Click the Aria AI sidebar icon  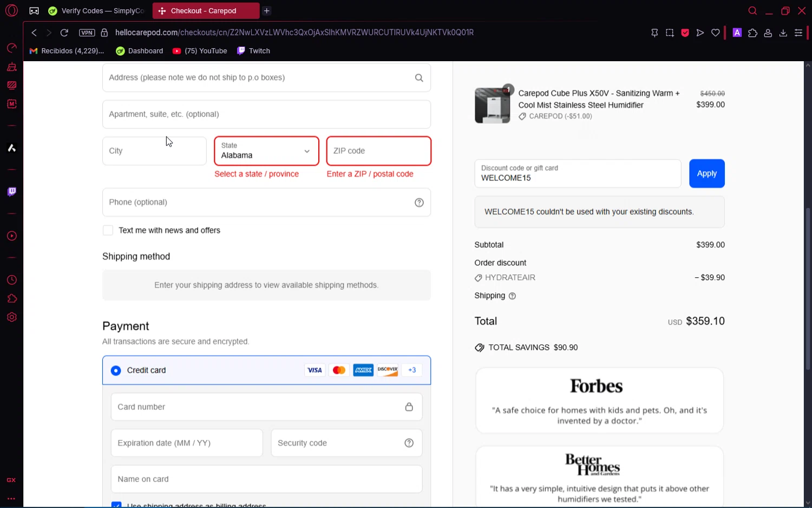[11, 148]
